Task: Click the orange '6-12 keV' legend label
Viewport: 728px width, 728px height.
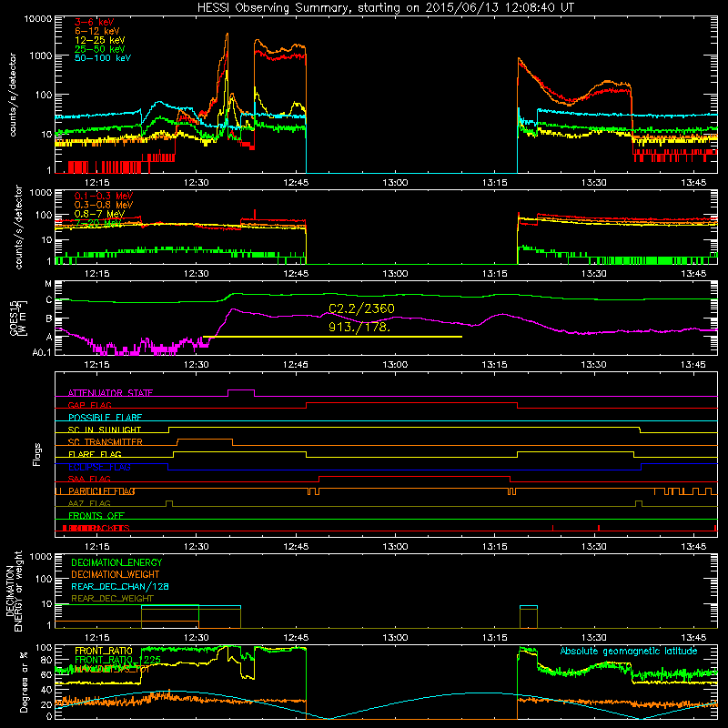Action: pyautogui.click(x=97, y=31)
